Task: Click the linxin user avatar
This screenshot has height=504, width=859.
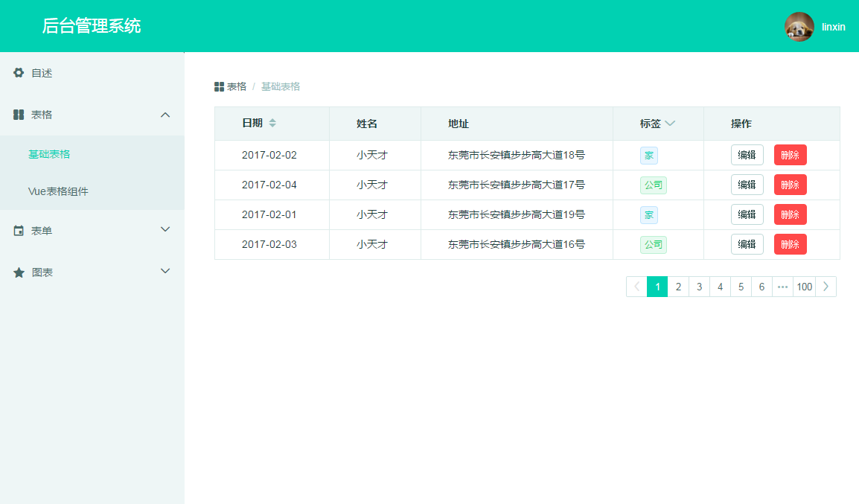Action: coord(799,27)
